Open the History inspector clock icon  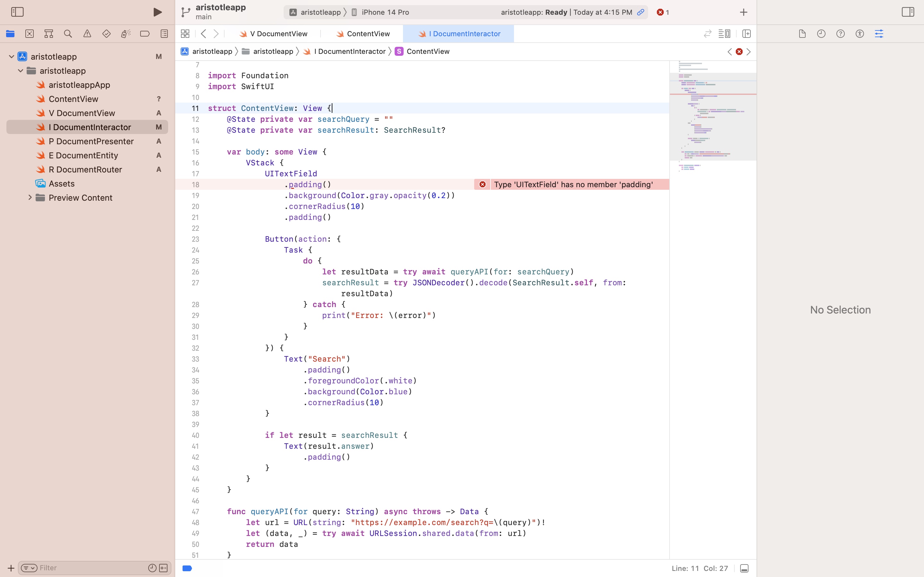[821, 34]
